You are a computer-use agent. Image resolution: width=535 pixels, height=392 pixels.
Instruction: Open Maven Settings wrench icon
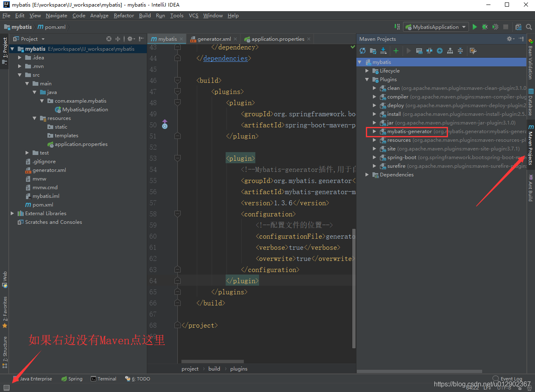click(x=473, y=51)
